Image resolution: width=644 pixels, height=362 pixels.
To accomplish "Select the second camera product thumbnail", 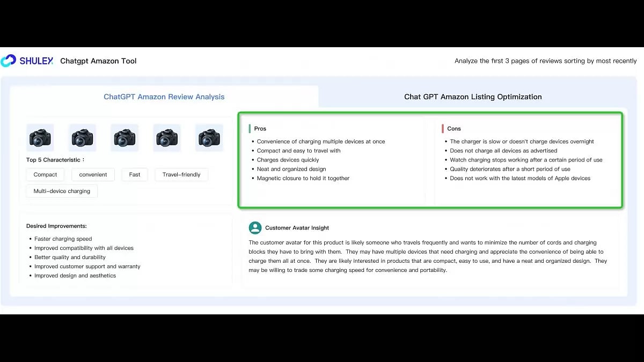I will (x=83, y=137).
